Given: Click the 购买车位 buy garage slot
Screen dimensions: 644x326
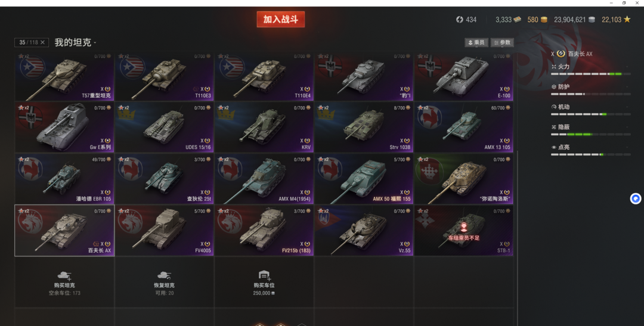Looking at the screenshot, I should tap(264, 282).
